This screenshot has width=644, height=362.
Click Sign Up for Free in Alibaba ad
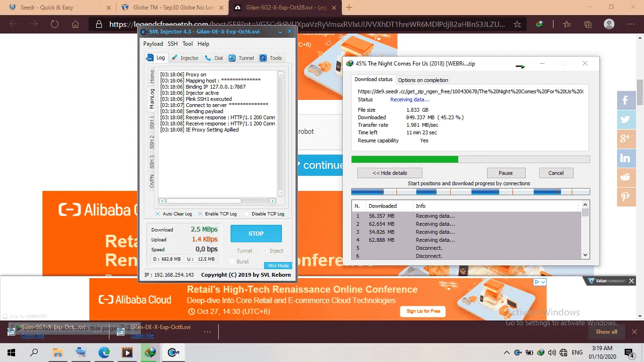coord(423,311)
